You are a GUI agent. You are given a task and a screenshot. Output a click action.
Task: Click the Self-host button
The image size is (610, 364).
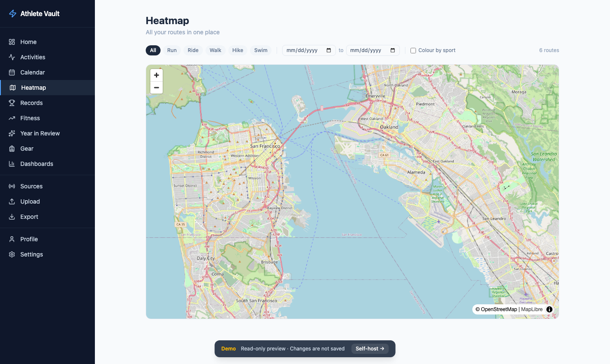370,349
